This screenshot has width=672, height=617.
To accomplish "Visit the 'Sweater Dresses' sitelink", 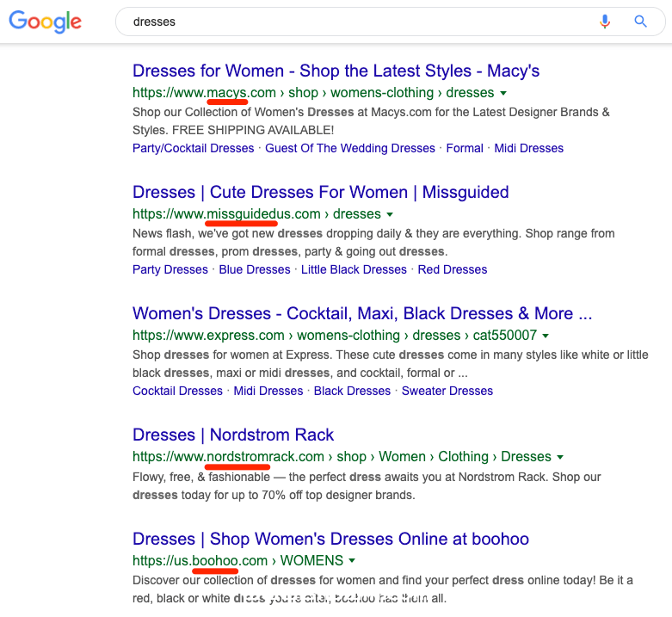I will (x=447, y=391).
